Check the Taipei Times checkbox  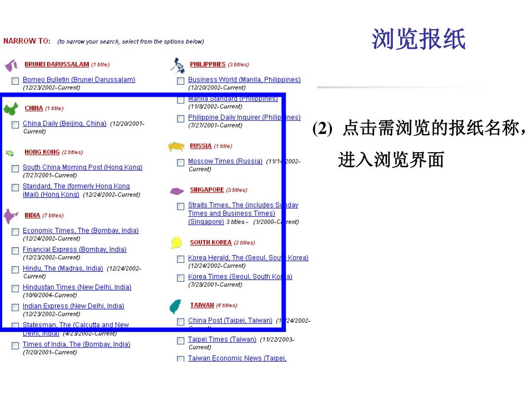[181, 341]
